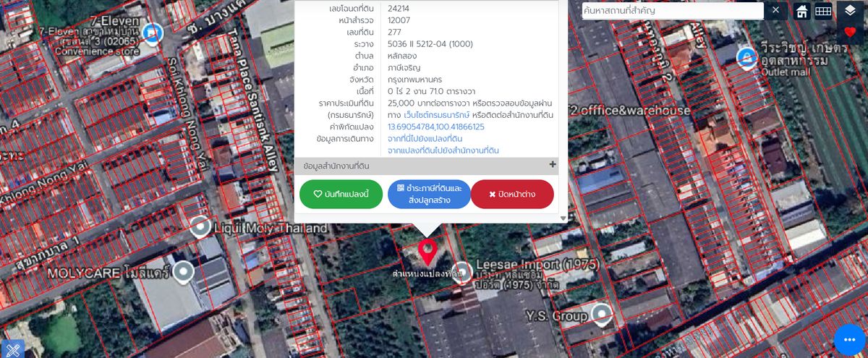This screenshot has width=868, height=358.
Task: Expand the ข้อมูลสำนักงานที่ดิน section plus icon
Action: (x=553, y=165)
